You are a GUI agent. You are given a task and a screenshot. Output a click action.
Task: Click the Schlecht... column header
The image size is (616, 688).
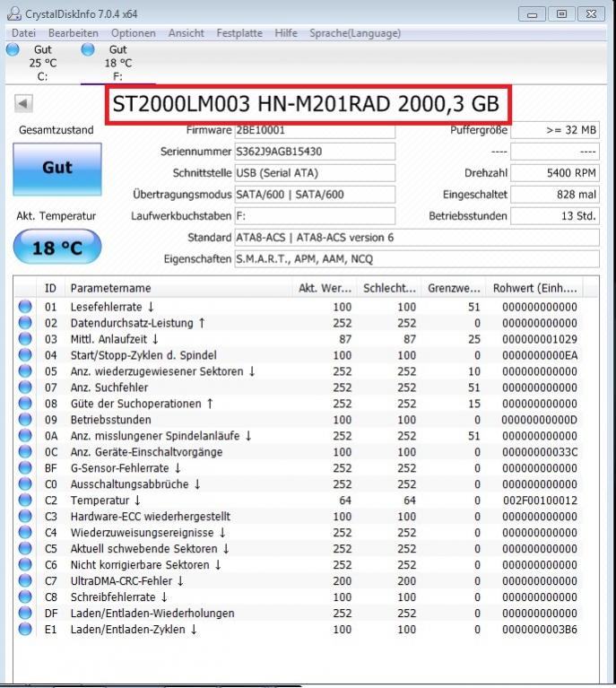click(x=389, y=288)
